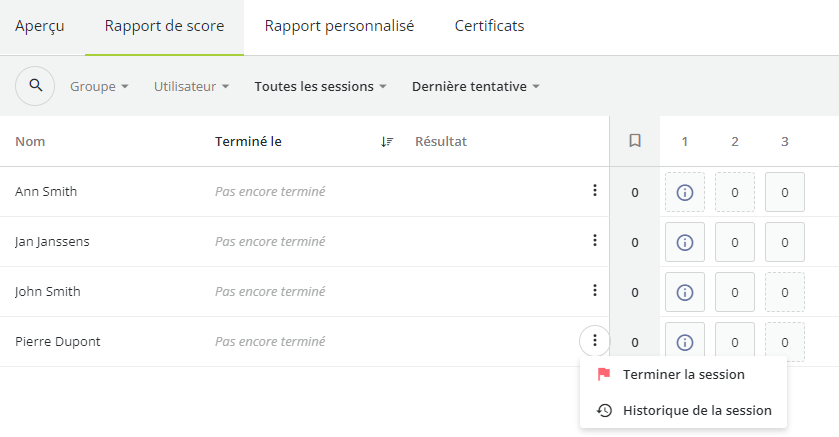Screen dimensions: 839x437
Task: Switch to the Rapport personnalisé tab
Action: [339, 26]
